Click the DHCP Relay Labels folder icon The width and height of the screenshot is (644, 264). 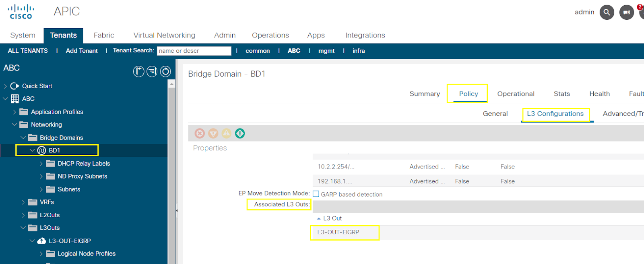[x=51, y=163]
